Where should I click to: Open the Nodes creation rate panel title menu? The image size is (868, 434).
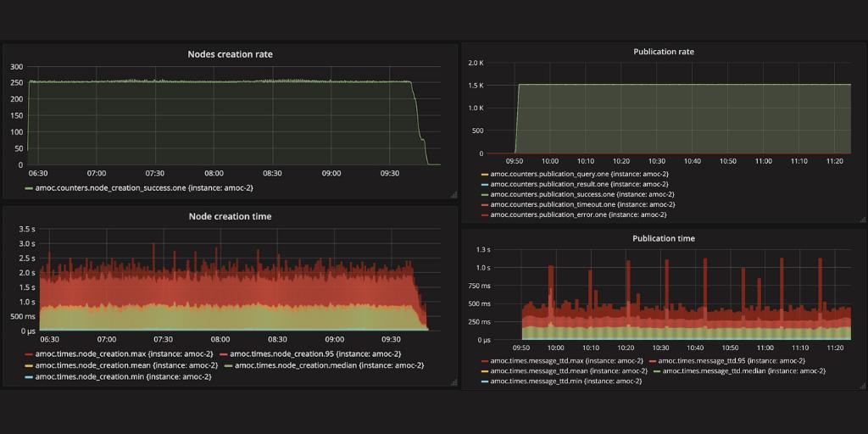tap(230, 54)
